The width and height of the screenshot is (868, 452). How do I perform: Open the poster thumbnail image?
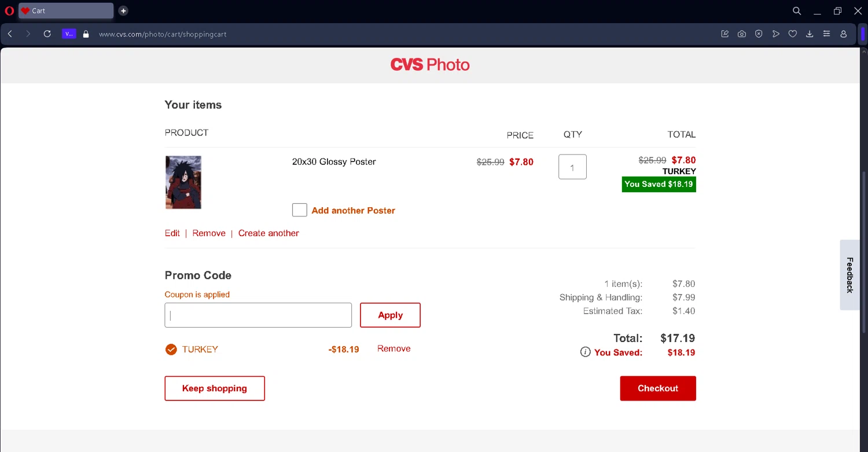pyautogui.click(x=183, y=182)
